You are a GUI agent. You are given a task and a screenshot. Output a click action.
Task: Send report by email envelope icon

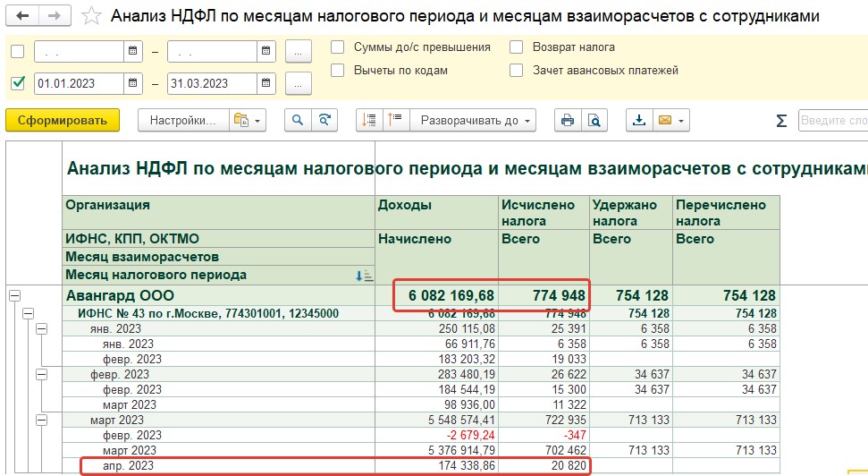[665, 120]
